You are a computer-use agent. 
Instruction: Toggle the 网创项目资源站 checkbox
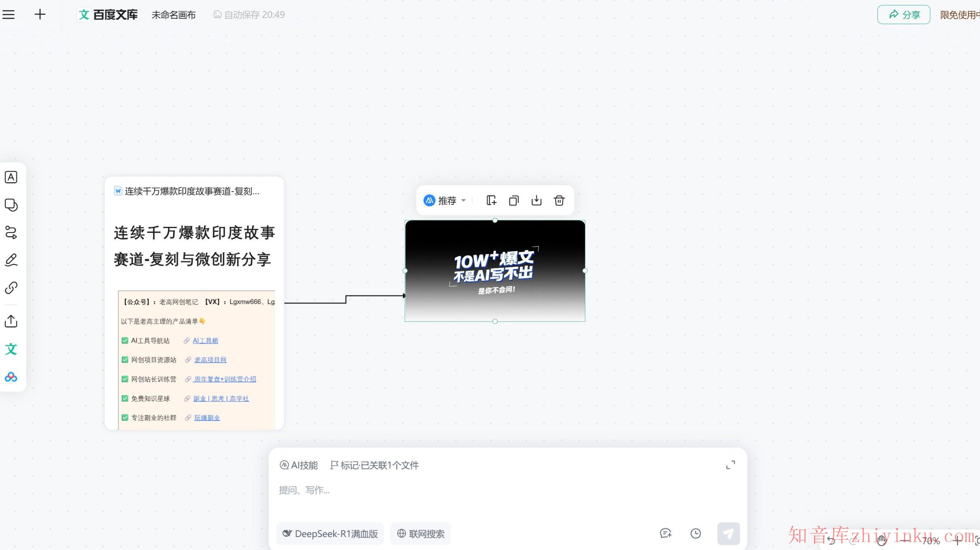[x=125, y=360]
